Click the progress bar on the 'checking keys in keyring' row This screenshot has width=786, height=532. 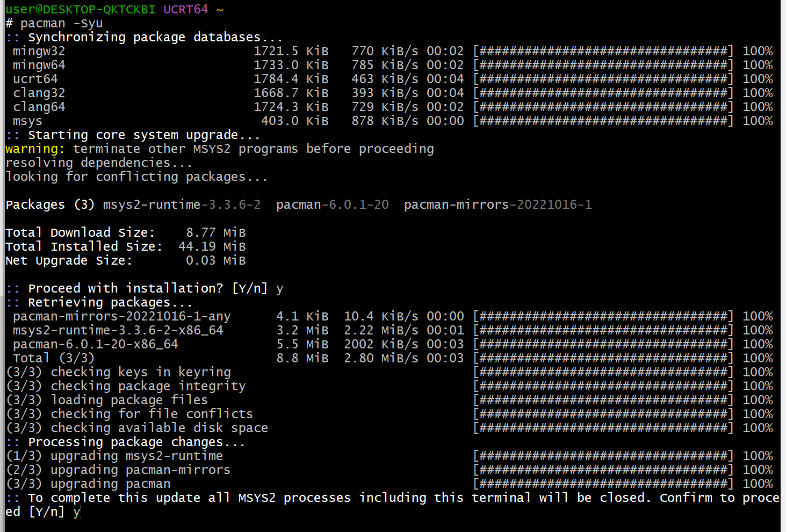tap(603, 373)
